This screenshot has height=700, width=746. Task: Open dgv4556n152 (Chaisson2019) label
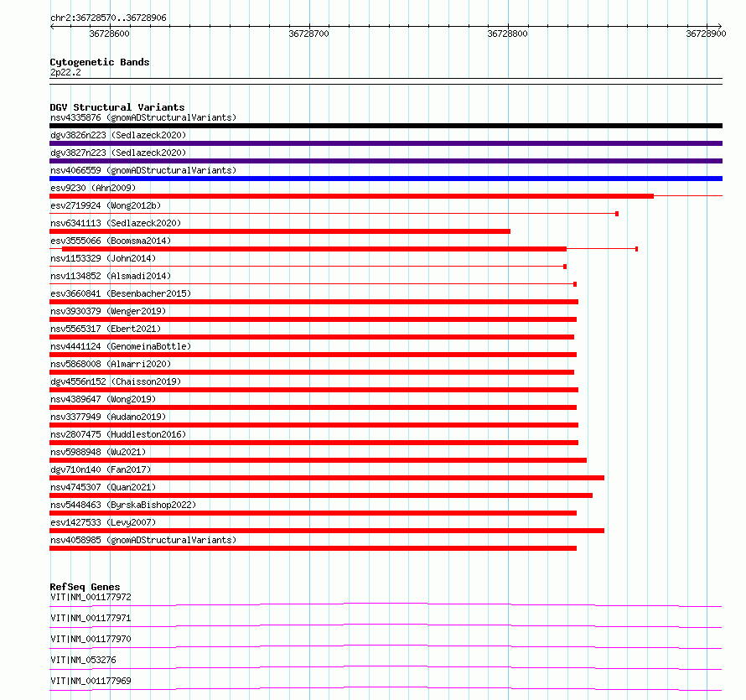point(116,381)
